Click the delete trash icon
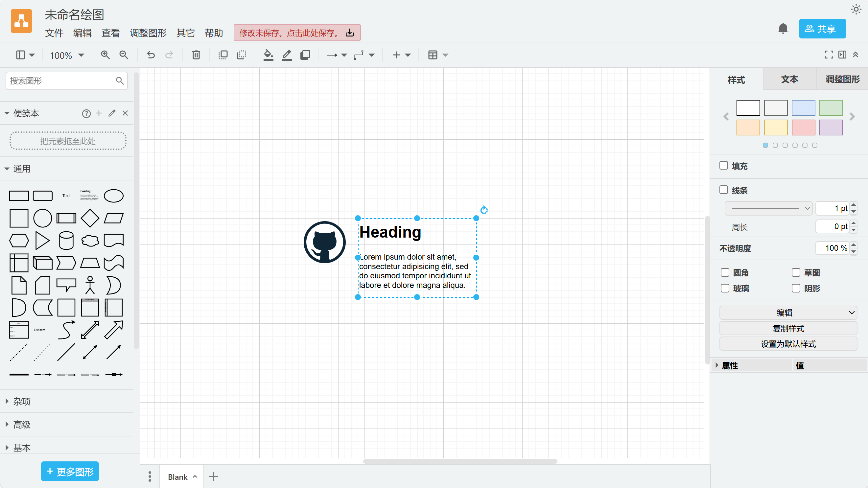Screen dimensions: 868x488 pos(196,55)
